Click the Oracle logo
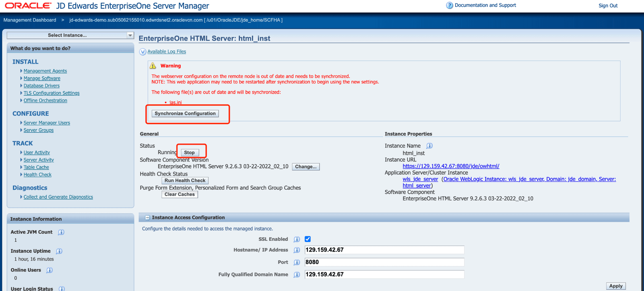 click(28, 6)
